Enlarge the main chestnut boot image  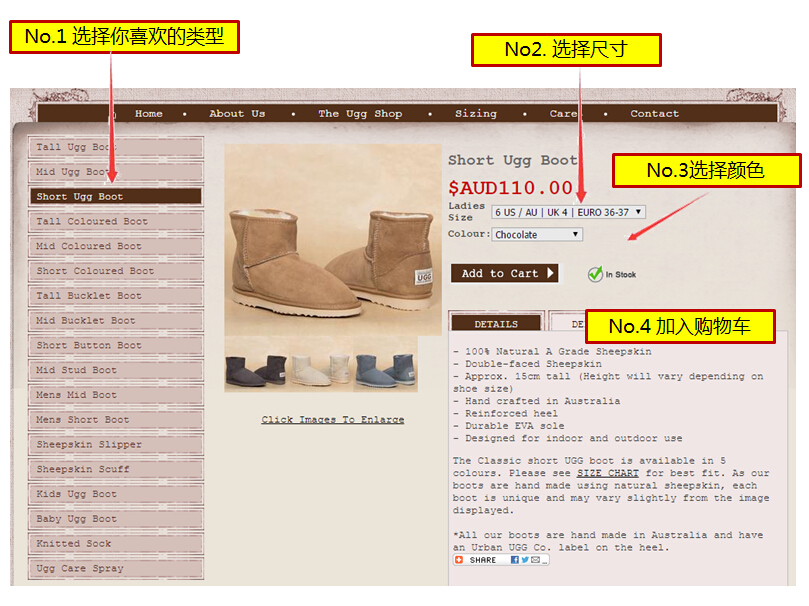(333, 240)
